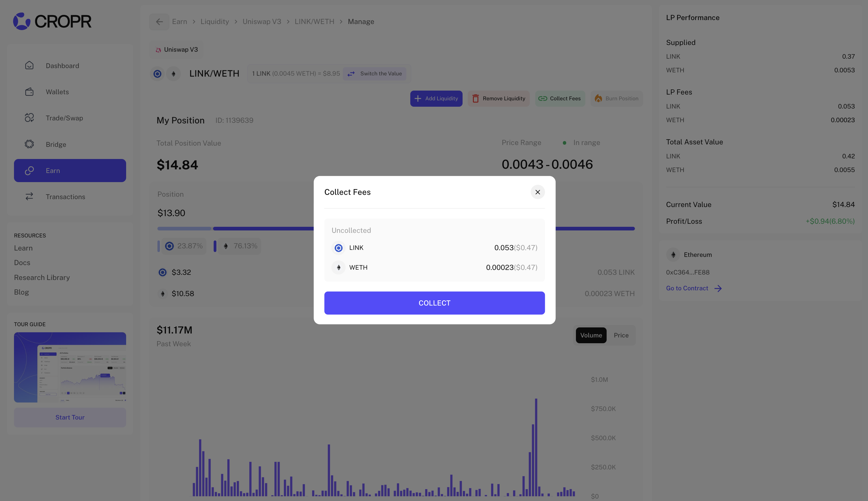Switch chart to Volume tab
Image resolution: width=868 pixels, height=501 pixels.
pyautogui.click(x=591, y=335)
